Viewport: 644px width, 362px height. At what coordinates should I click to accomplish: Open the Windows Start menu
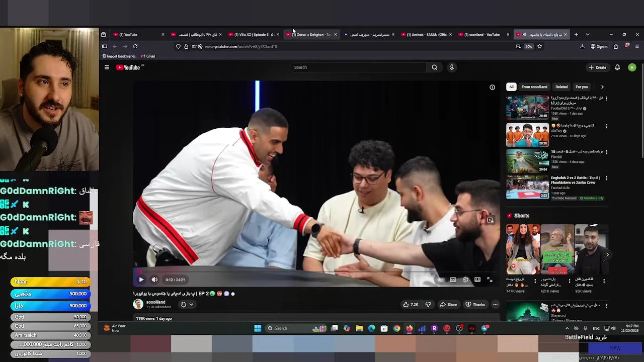pos(258,328)
